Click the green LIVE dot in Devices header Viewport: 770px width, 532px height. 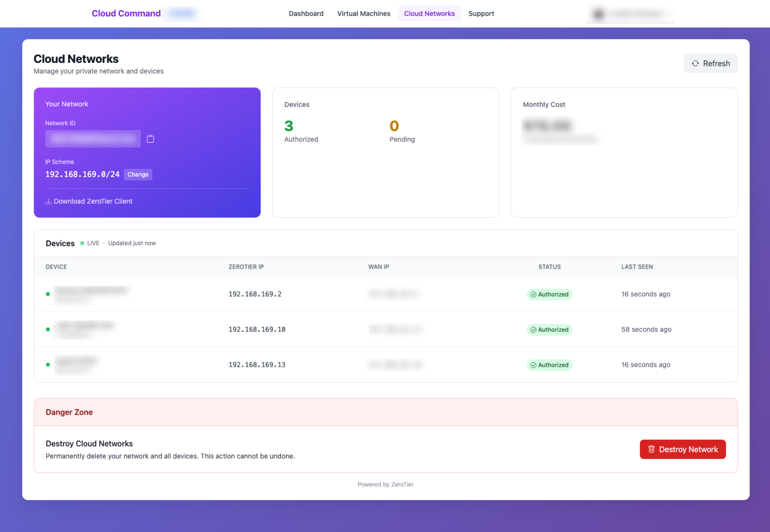(x=82, y=243)
